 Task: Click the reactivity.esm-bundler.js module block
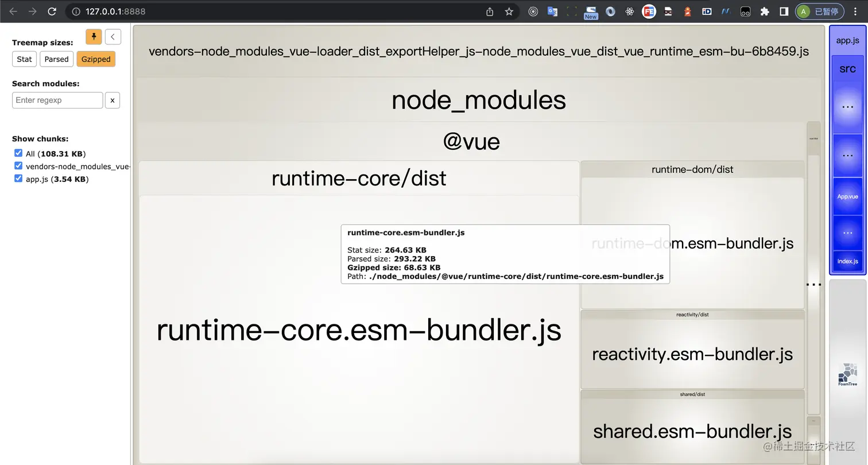(x=692, y=354)
